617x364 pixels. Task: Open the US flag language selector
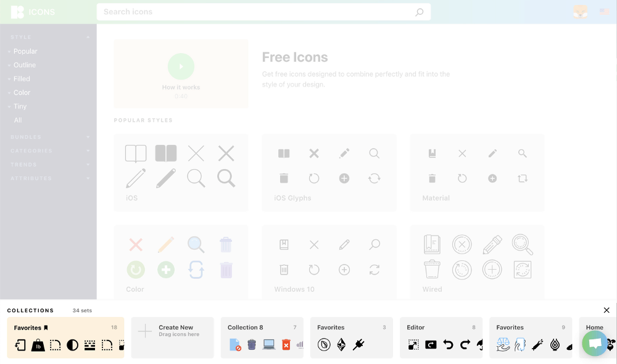[605, 12]
